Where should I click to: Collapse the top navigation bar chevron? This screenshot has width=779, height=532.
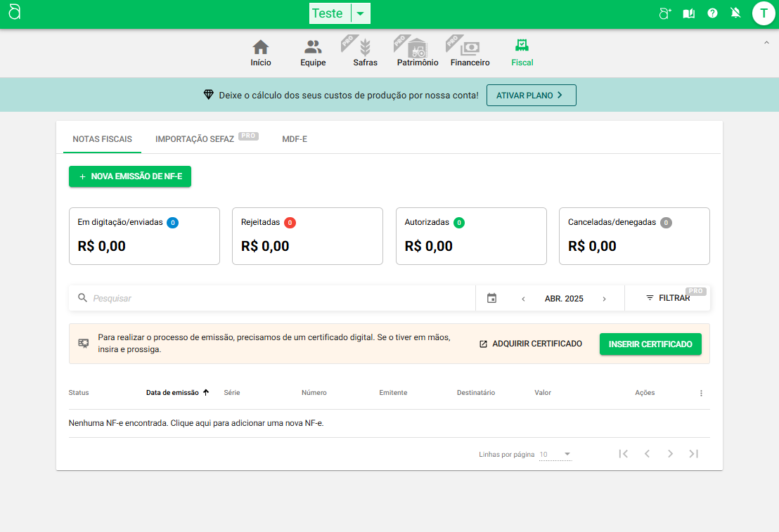766,43
